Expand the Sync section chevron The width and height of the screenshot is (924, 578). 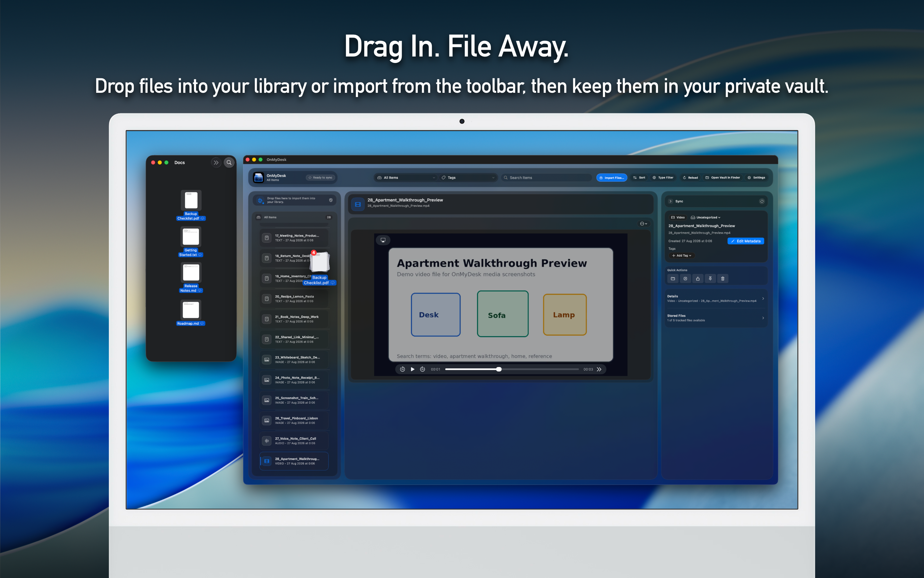671,201
